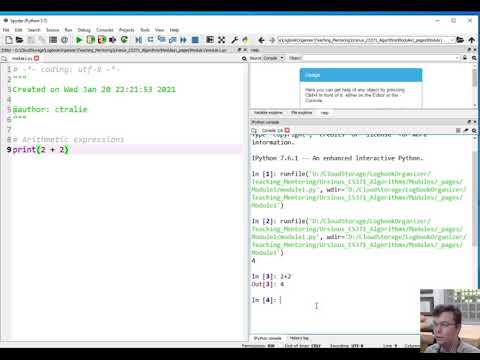This screenshot has height=360, width=480.
Task: Go to parent directory up arrow icon
Action: tap(471, 40)
